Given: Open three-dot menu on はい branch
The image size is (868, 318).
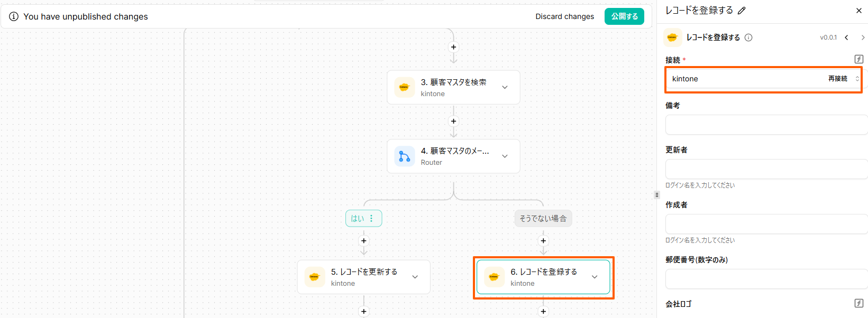Looking at the screenshot, I should pyautogui.click(x=371, y=218).
